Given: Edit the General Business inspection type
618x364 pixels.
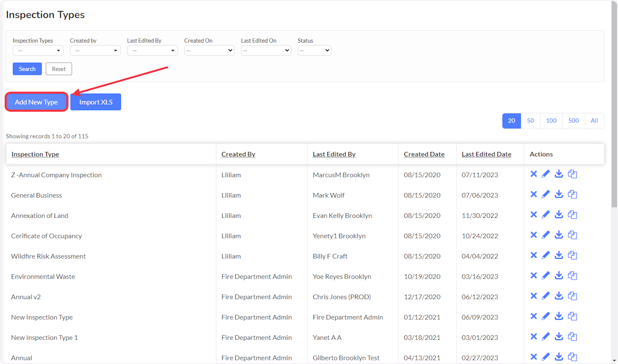Looking at the screenshot, I should coord(546,194).
